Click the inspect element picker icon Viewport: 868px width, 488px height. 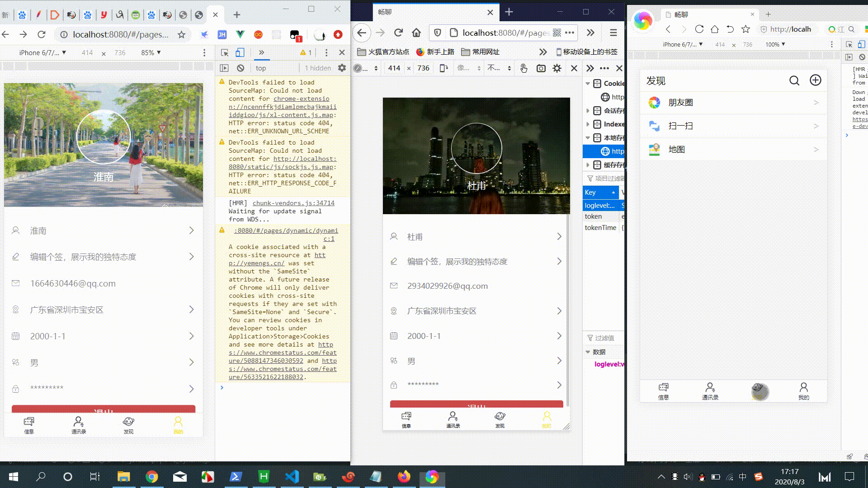[225, 52]
